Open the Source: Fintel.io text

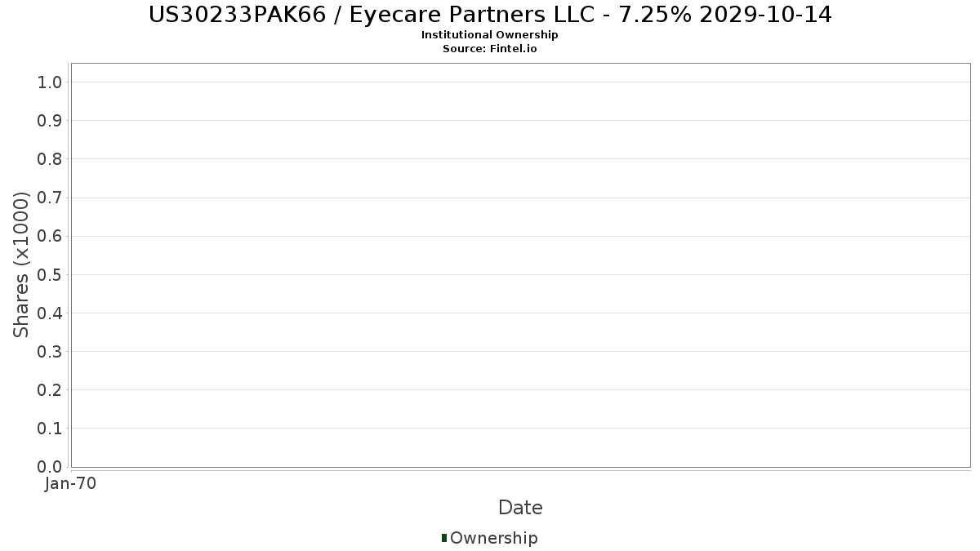click(x=489, y=49)
